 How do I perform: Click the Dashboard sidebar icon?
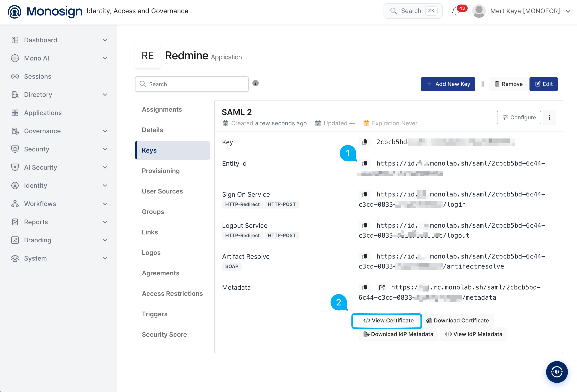tap(15, 40)
